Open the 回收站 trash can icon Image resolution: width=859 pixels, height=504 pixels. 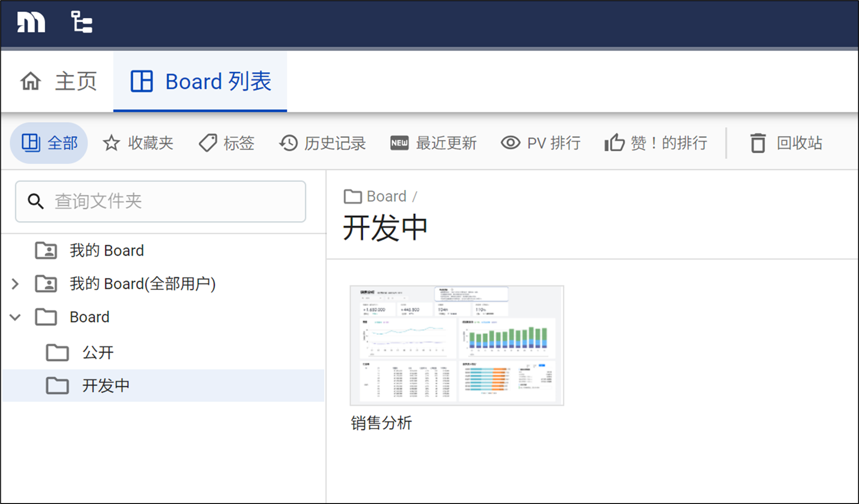pyautogui.click(x=758, y=143)
